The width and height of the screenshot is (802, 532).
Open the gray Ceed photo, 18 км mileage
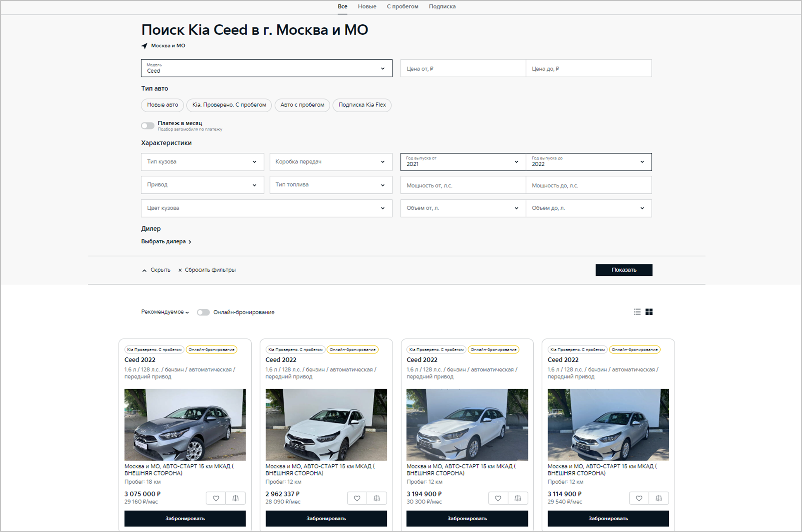[x=185, y=425]
